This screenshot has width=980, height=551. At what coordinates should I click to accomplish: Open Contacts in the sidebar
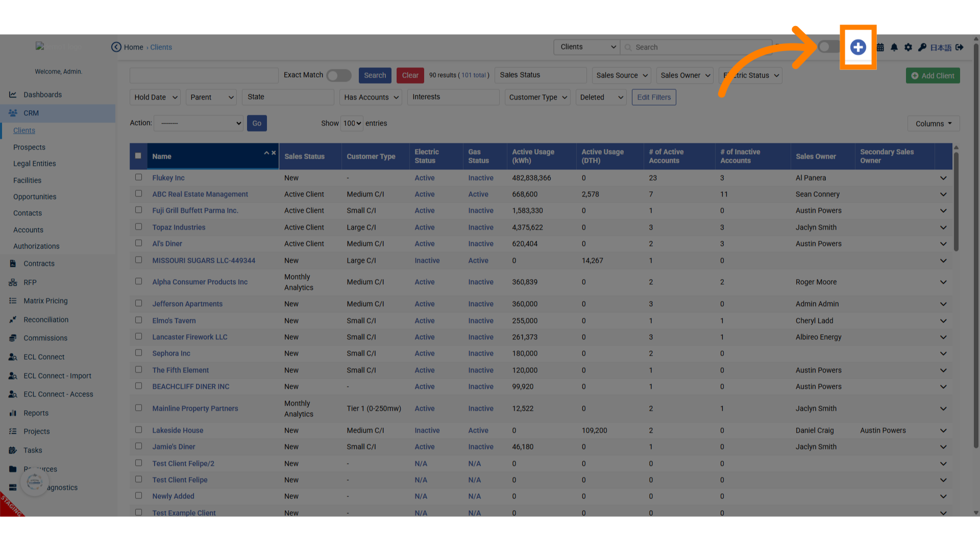click(x=28, y=213)
